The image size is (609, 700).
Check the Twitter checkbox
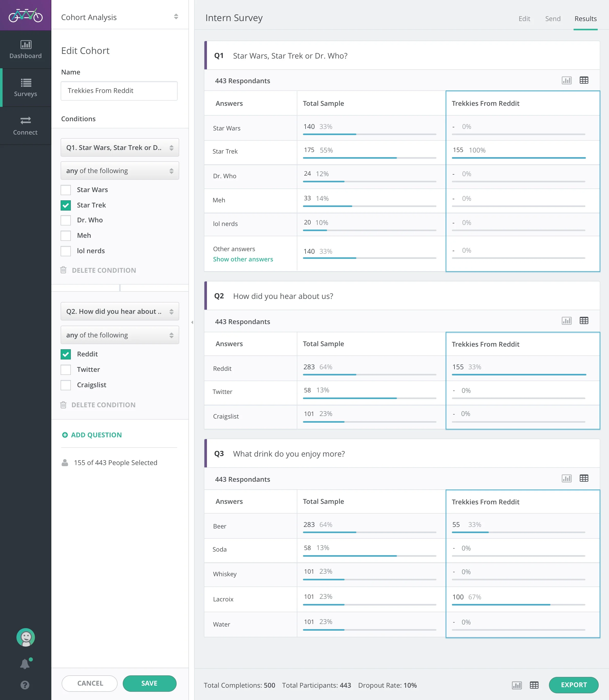click(x=65, y=370)
